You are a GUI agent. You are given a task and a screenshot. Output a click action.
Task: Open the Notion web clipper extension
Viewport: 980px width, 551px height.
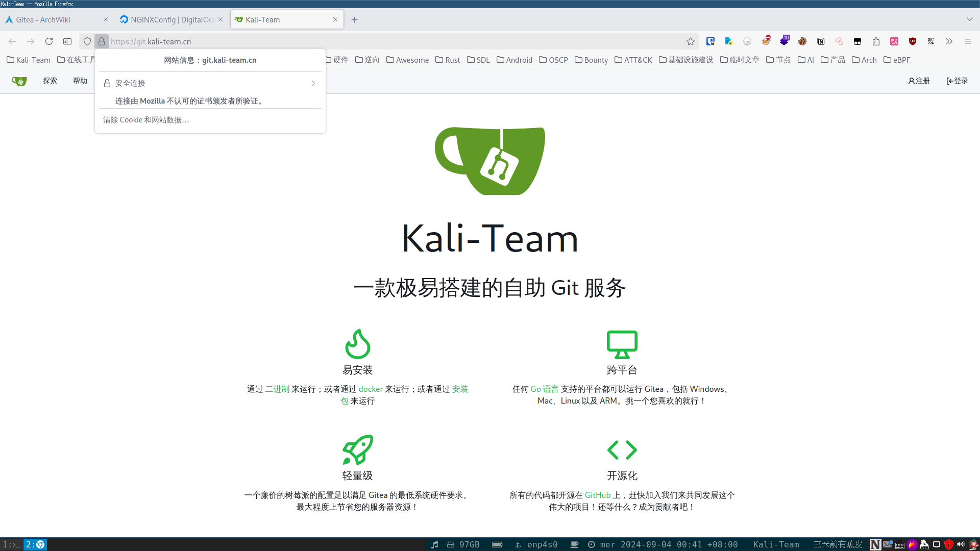821,41
